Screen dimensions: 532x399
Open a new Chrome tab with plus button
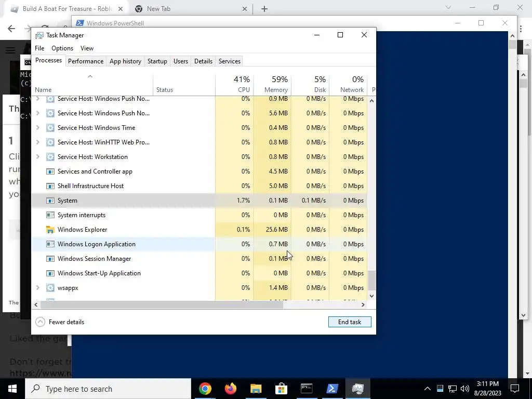264,9
